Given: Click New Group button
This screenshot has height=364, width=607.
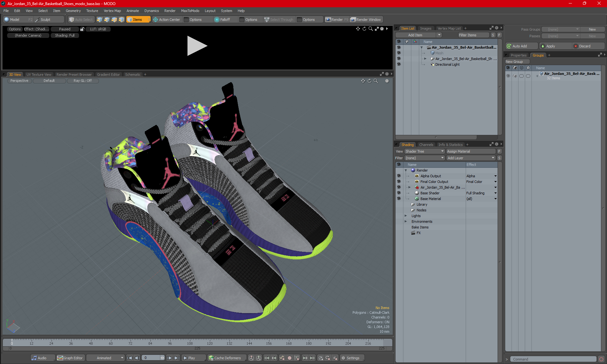Looking at the screenshot, I should tap(517, 62).
